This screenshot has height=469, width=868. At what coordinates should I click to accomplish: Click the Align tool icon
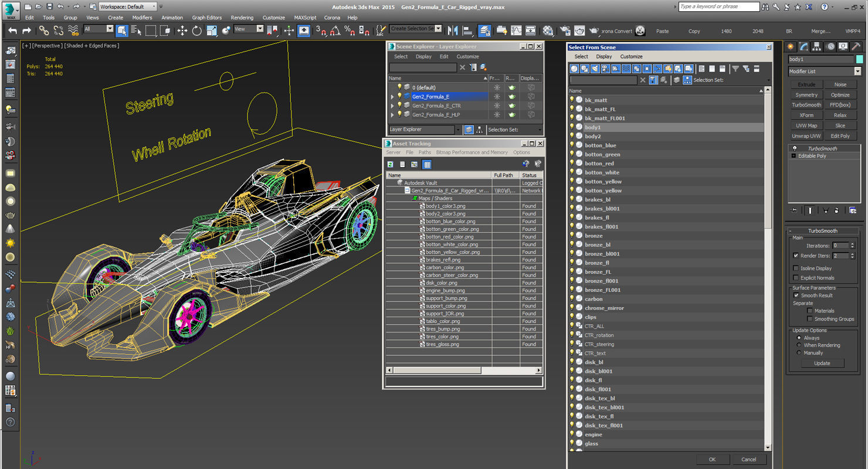pyautogui.click(x=467, y=30)
